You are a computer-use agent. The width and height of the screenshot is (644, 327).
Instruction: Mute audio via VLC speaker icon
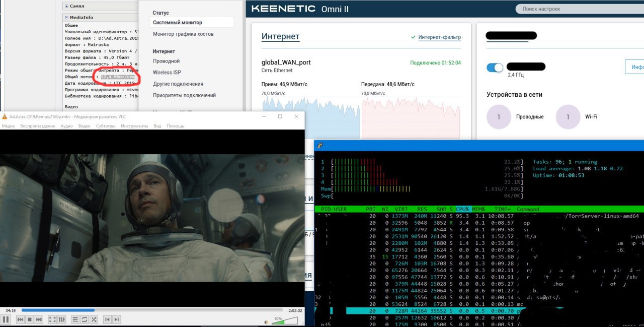[x=266, y=321]
